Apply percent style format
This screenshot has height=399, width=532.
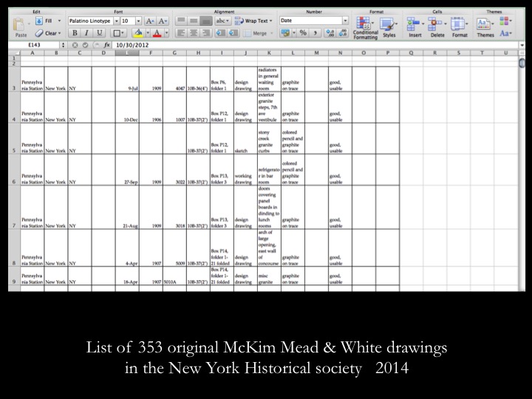tap(303, 33)
